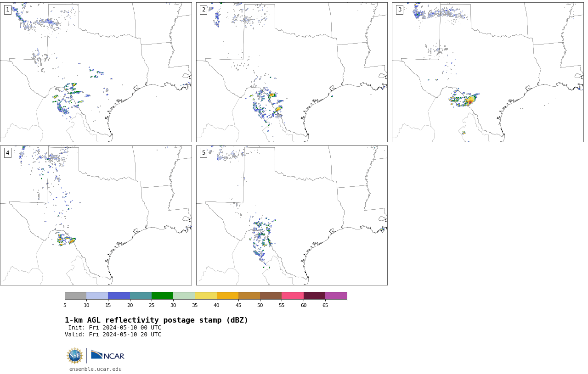Click the NCAR logo
588x374 pixels.
(107, 355)
